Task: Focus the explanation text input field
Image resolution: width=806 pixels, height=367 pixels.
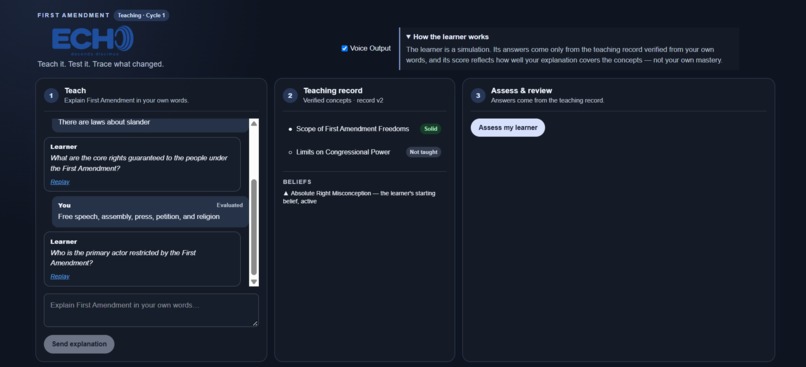Action: point(151,310)
